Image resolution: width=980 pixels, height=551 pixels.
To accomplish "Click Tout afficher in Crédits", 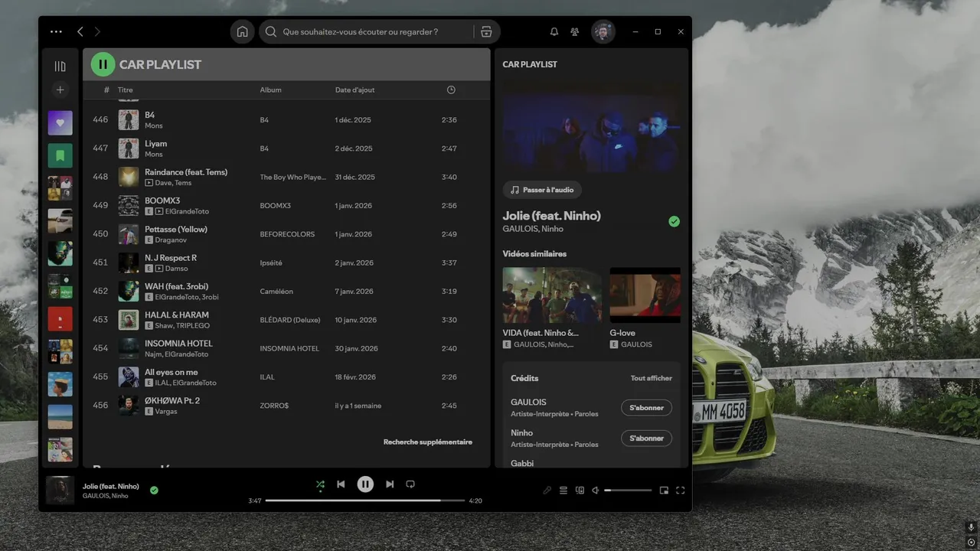I will [652, 378].
